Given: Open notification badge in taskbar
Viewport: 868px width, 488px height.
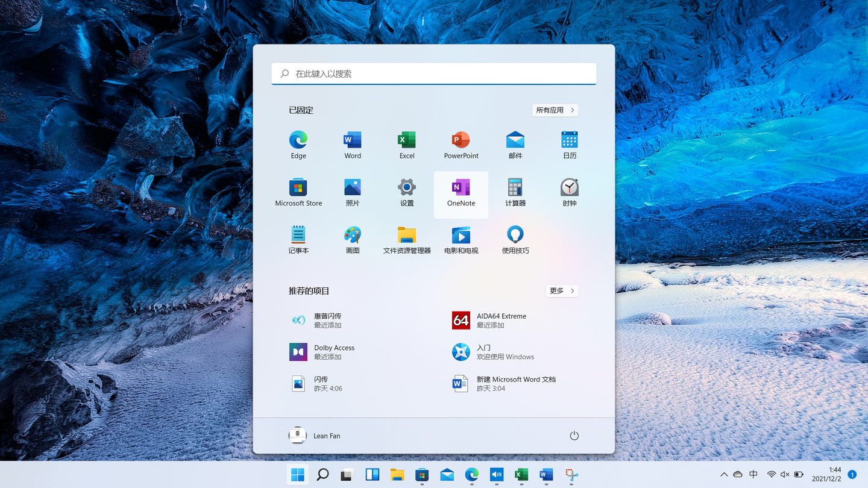Looking at the screenshot, I should click(852, 475).
